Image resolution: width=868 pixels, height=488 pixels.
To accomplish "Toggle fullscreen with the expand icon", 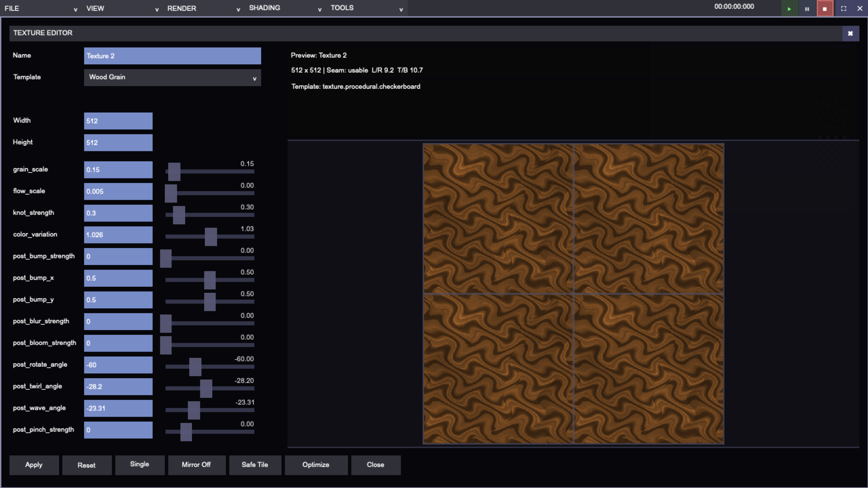I will pos(843,9).
